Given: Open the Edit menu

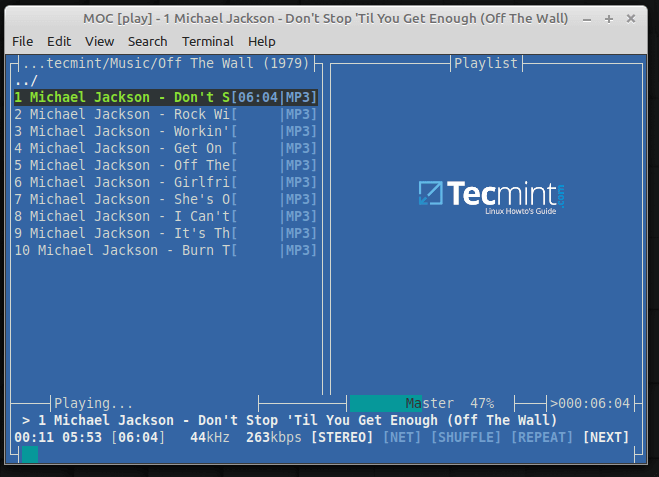Looking at the screenshot, I should [x=59, y=42].
